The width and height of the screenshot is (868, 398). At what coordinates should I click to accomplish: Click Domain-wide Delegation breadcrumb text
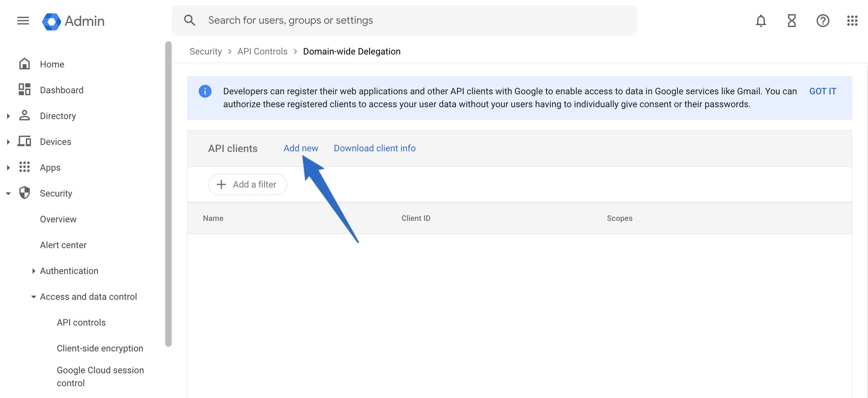pyautogui.click(x=352, y=51)
